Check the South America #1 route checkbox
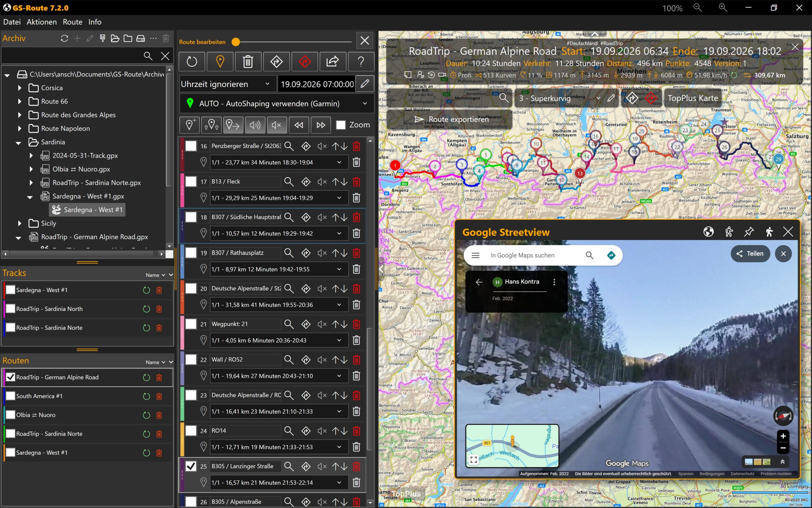Viewport: 812px width, 508px height. tap(10, 396)
